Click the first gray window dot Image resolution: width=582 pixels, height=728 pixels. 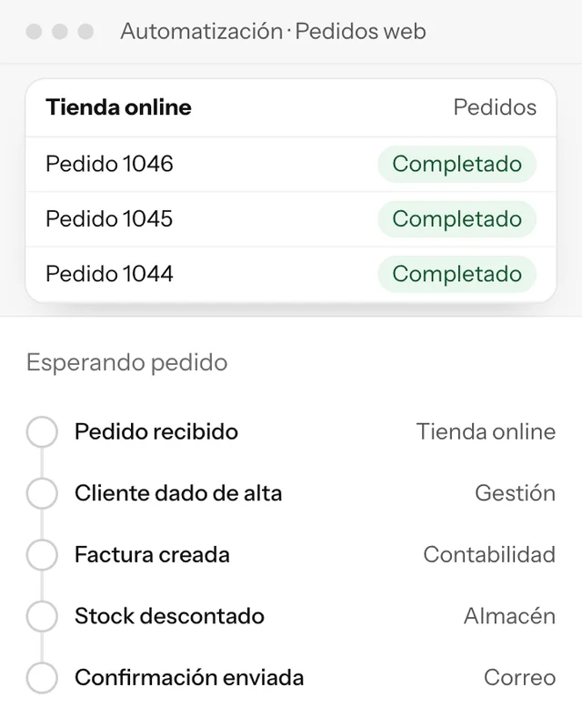(34, 32)
